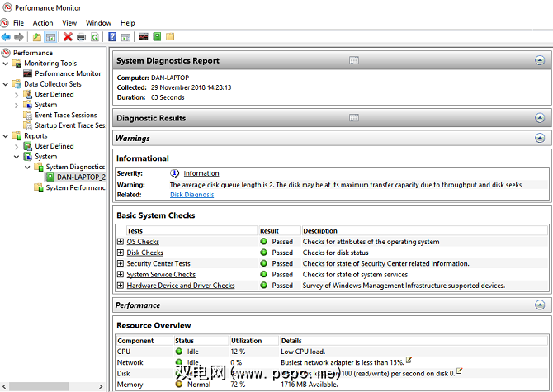Open the Disk Diagnosis link
The width and height of the screenshot is (553, 392).
click(191, 195)
